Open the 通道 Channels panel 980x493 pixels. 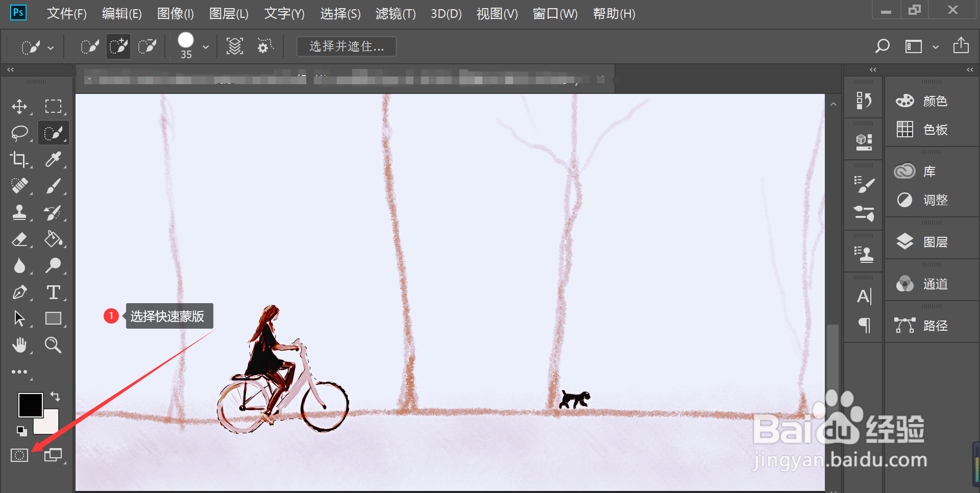click(x=922, y=284)
